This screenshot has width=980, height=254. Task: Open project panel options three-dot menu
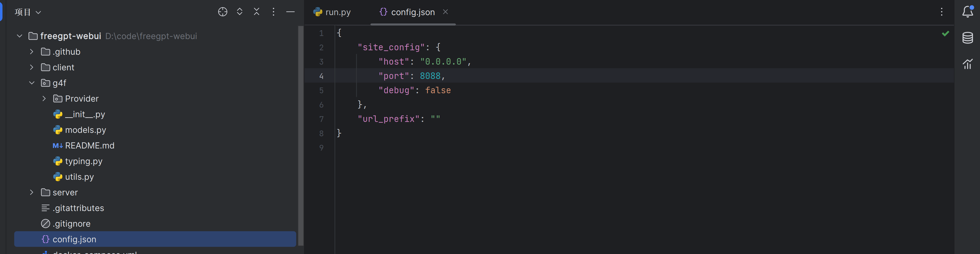point(273,12)
